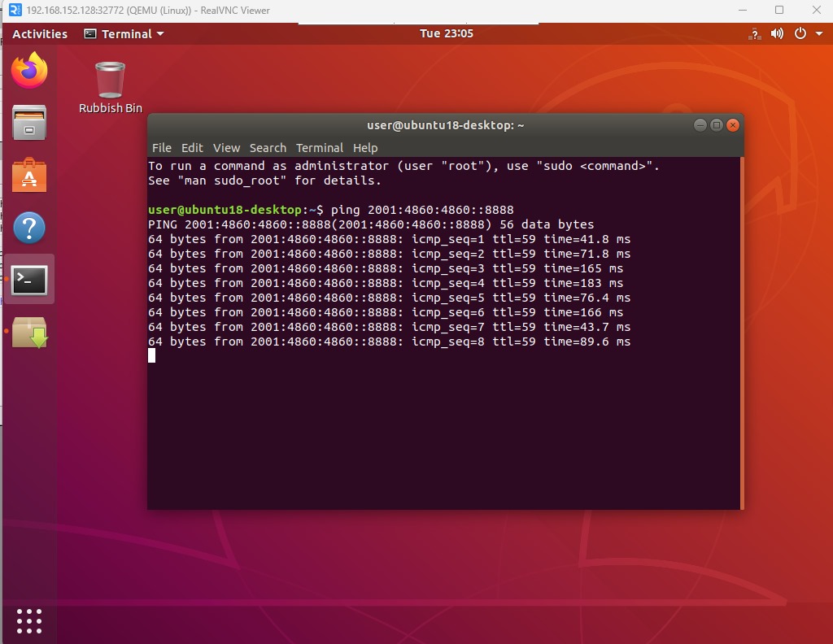Open the Help question mark icon
The width and height of the screenshot is (833, 644).
[x=29, y=228]
